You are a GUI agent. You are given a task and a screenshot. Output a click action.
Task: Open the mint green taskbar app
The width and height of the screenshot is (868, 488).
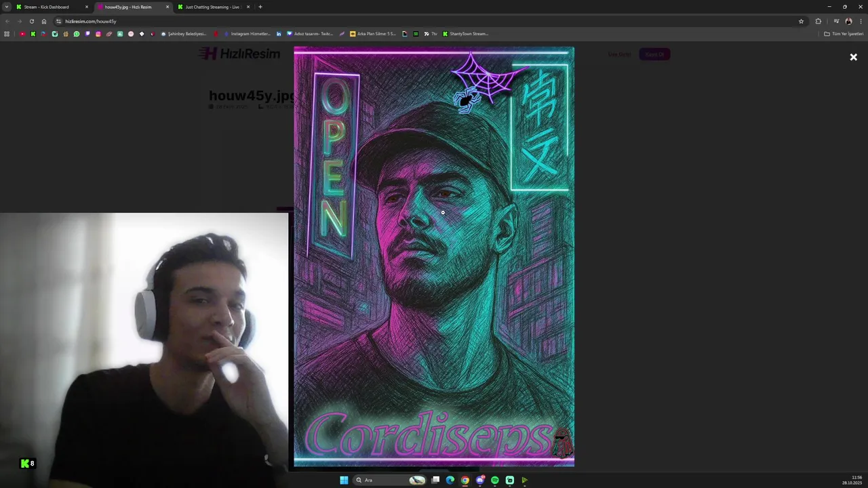coord(510,480)
